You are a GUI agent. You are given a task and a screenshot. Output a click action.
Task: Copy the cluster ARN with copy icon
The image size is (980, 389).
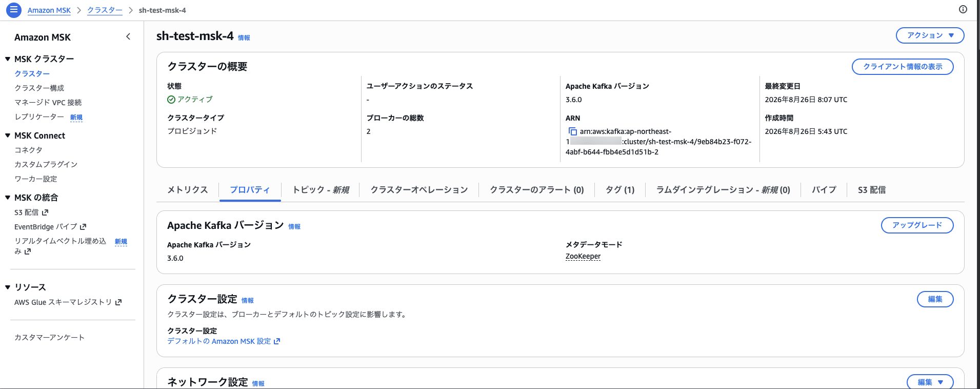tap(573, 132)
